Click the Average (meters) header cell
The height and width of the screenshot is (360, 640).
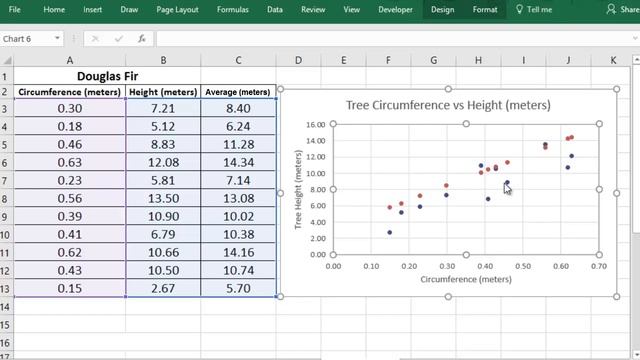tap(238, 92)
